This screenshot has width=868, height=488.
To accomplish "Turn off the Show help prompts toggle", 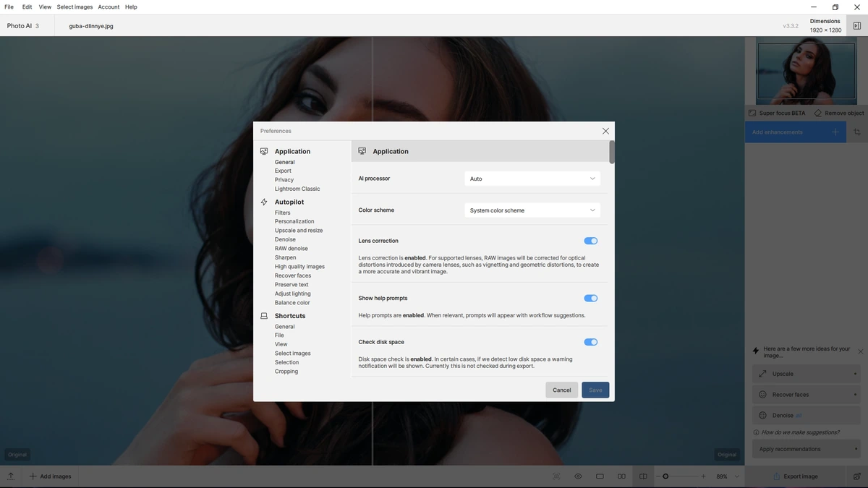I will (591, 298).
